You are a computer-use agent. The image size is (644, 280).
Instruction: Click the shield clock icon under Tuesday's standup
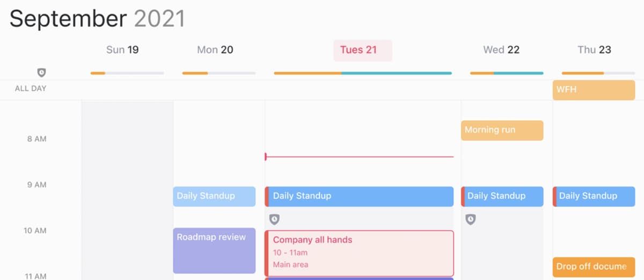(x=274, y=219)
